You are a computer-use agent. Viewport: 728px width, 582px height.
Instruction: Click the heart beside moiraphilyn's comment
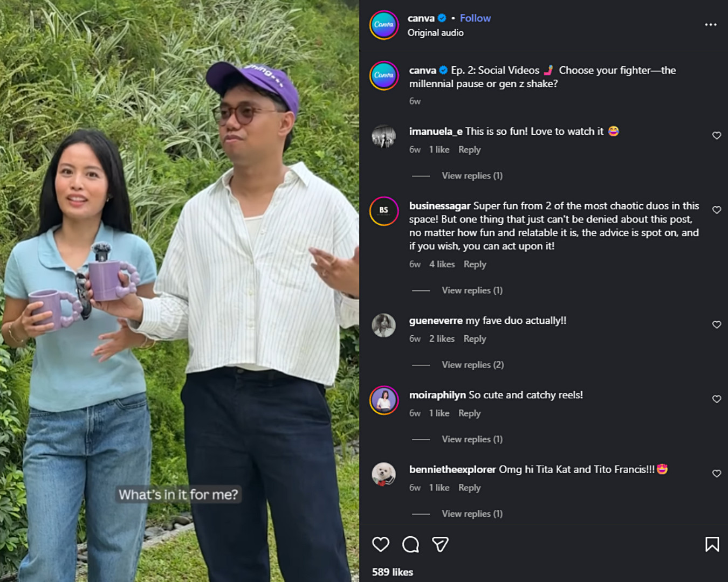click(x=717, y=399)
